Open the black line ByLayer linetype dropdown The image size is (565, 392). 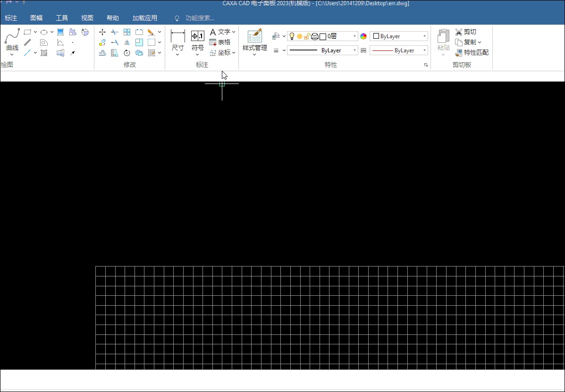(354, 50)
